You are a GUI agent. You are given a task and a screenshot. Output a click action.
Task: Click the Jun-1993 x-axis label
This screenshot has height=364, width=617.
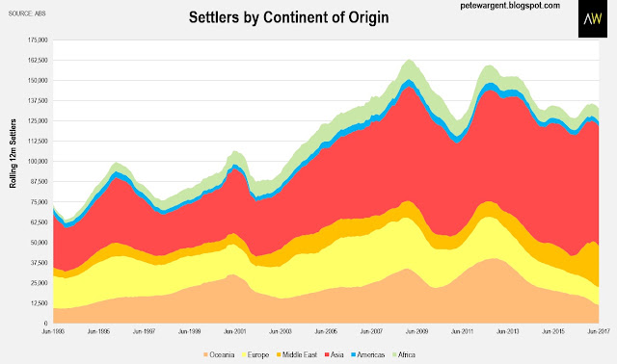(x=54, y=331)
